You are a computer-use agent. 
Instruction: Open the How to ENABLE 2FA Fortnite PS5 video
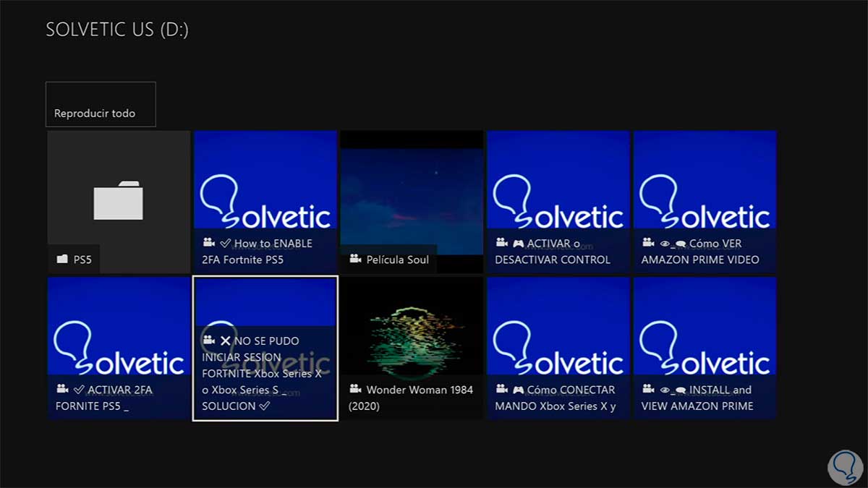[x=265, y=202]
